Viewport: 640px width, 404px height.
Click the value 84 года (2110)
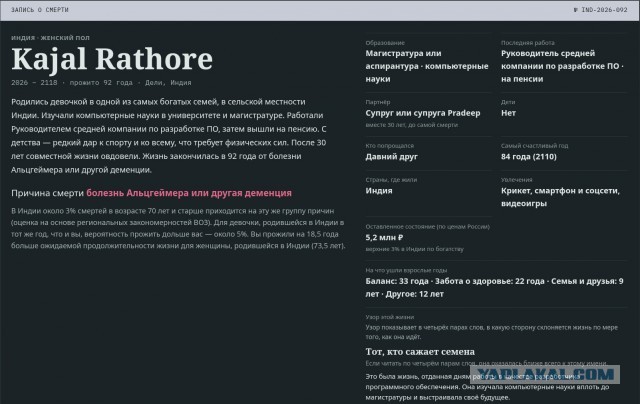point(529,157)
